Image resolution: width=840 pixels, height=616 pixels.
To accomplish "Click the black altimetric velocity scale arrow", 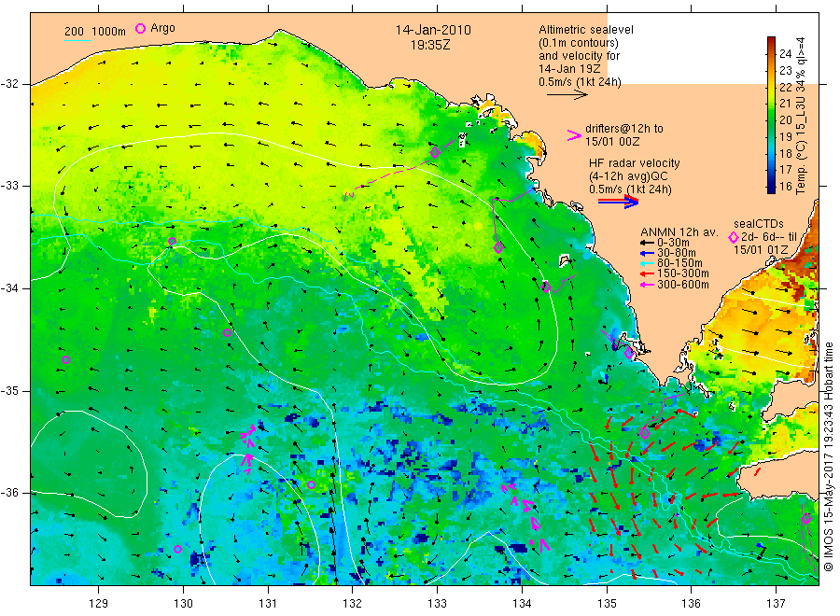I will click(x=567, y=95).
